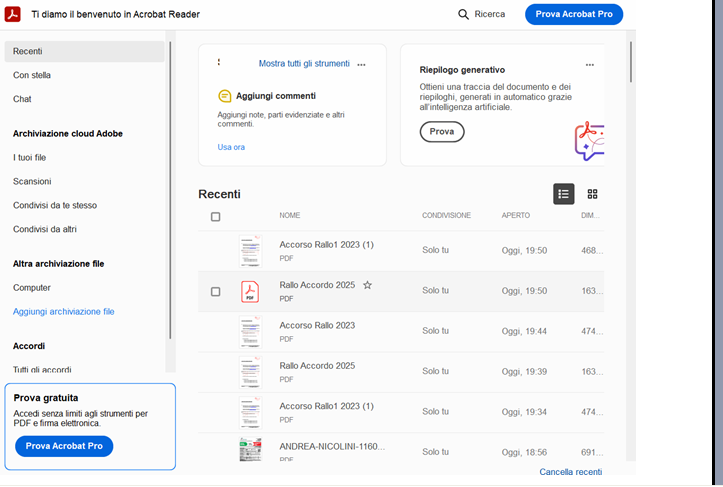Image resolution: width=723 pixels, height=487 pixels.
Task: Click Oggi, 19:44 opened time
Action: pyautogui.click(x=524, y=331)
